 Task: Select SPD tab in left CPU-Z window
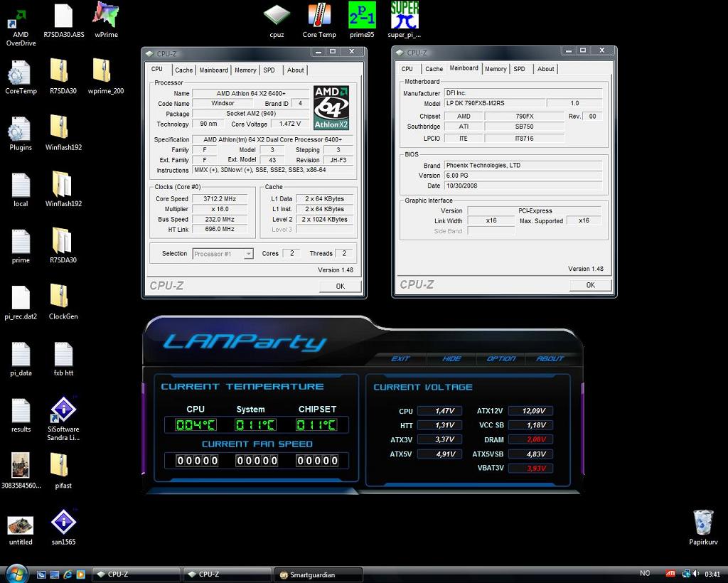(269, 70)
